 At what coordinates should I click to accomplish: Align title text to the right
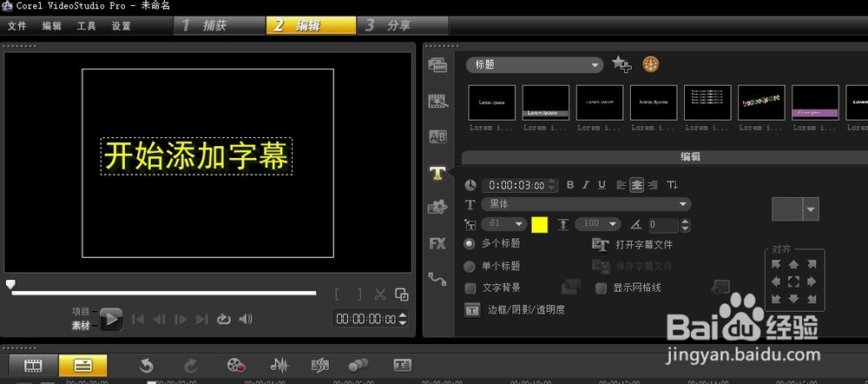click(x=653, y=185)
